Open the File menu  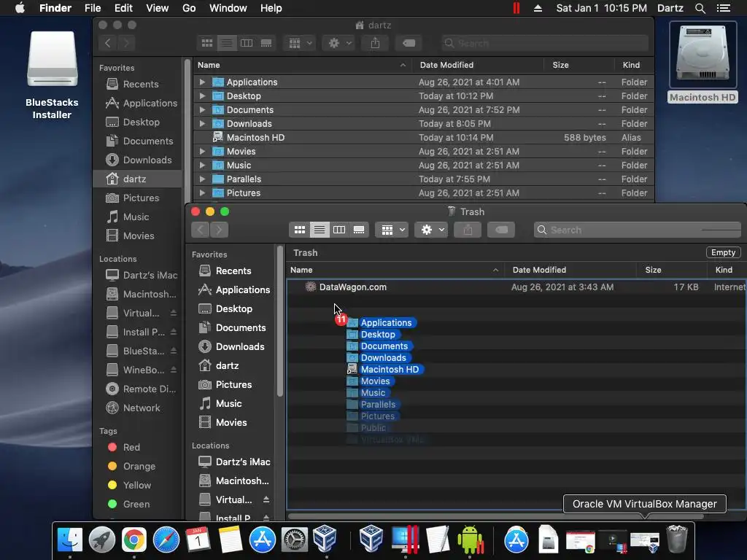(x=93, y=8)
